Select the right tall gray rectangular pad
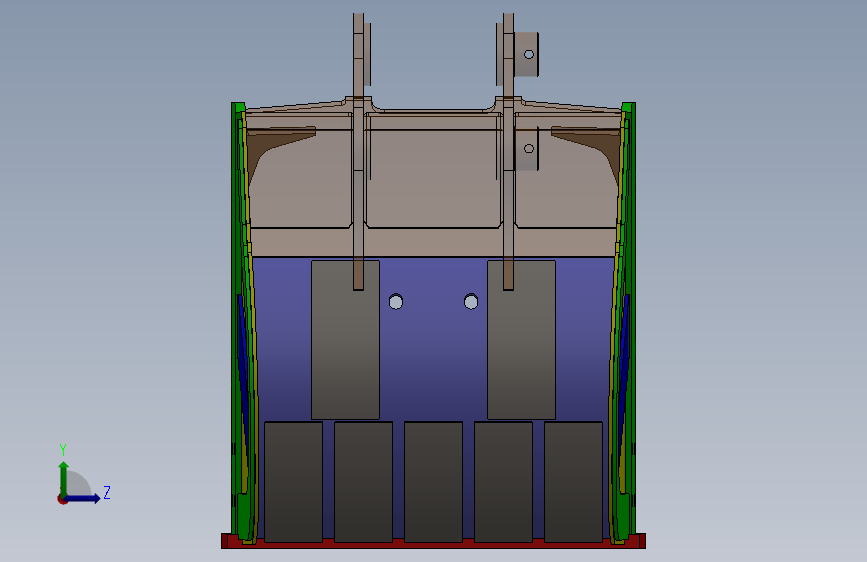The width and height of the screenshot is (867, 562). (521, 340)
